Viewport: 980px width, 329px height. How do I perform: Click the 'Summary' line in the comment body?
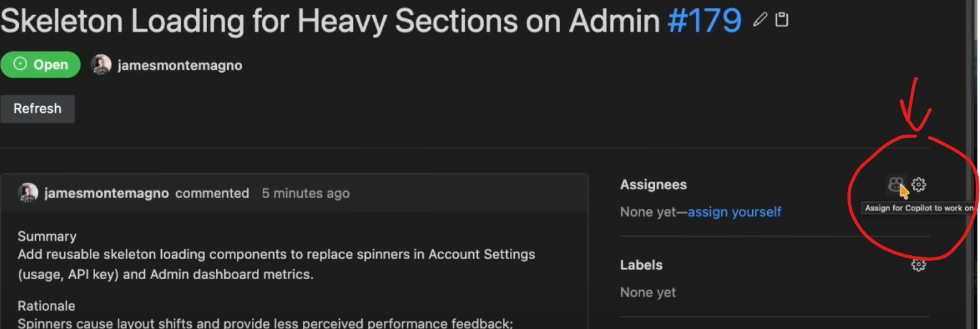[x=47, y=236]
